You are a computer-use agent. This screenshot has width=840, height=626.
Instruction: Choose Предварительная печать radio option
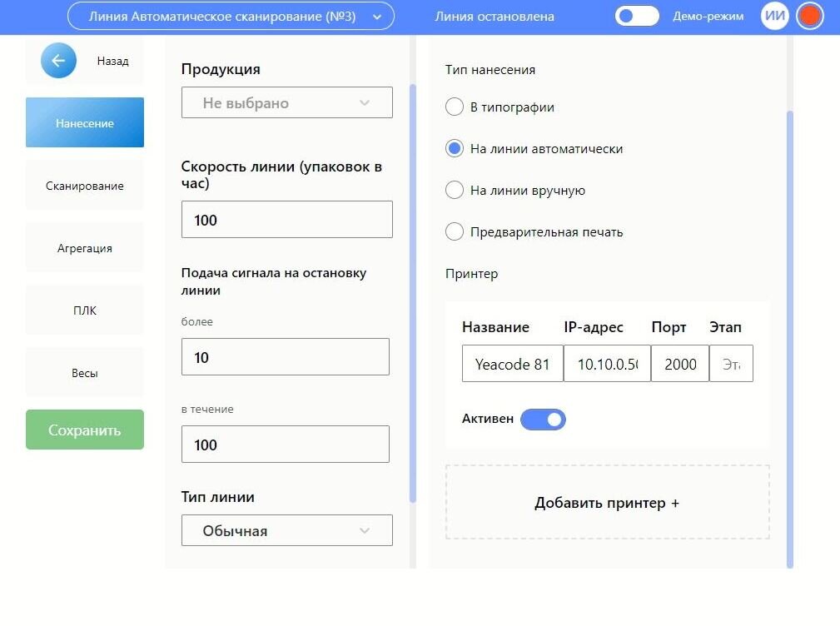pos(455,231)
